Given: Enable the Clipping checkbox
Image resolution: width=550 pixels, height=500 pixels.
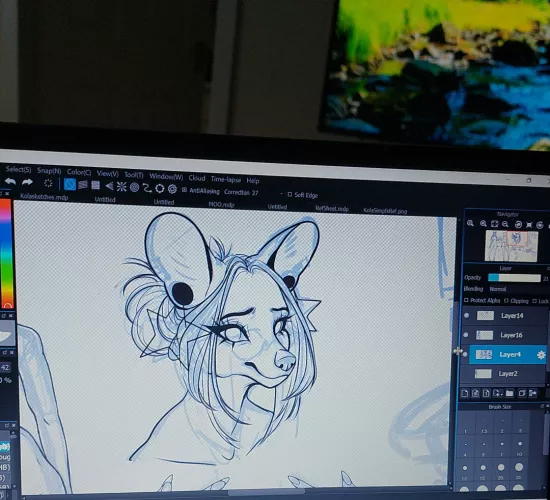Looking at the screenshot, I should [506, 301].
